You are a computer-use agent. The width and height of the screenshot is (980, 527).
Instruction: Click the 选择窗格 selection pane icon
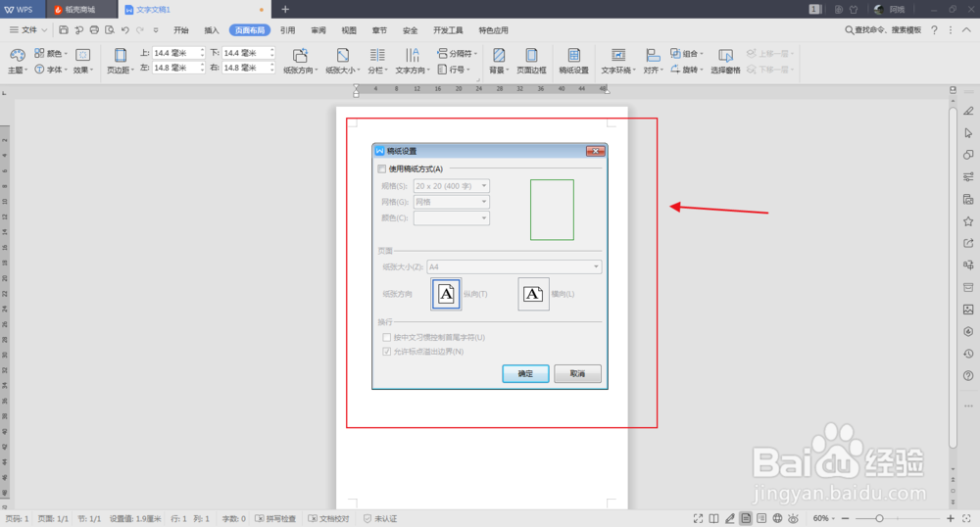(x=725, y=55)
